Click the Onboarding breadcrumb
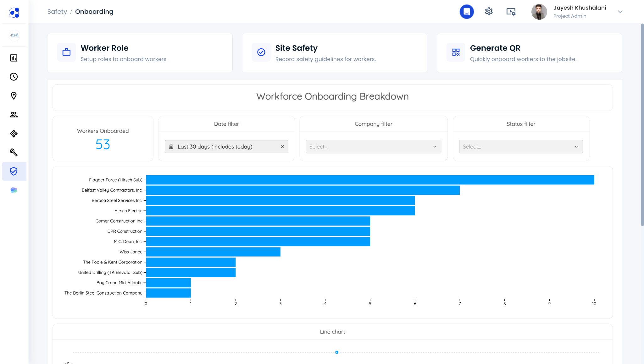This screenshot has height=364, width=644. [x=94, y=12]
